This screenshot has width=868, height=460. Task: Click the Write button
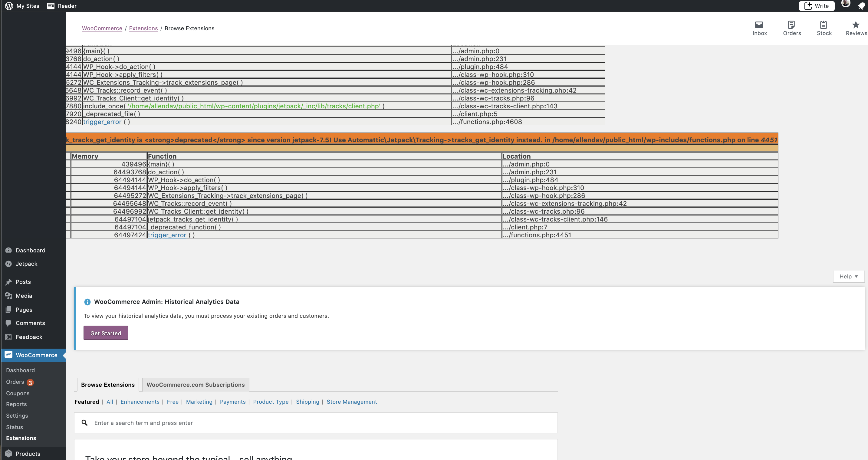tap(817, 6)
